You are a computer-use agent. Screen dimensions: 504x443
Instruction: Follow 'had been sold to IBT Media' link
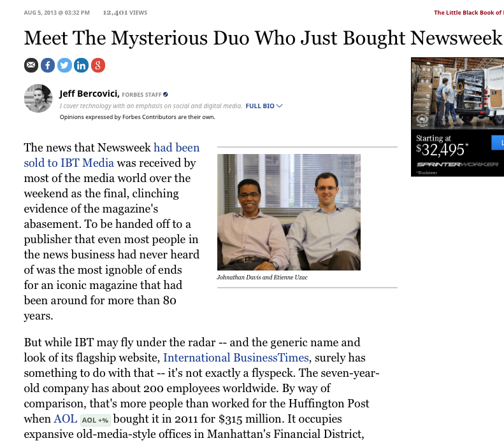112,155
